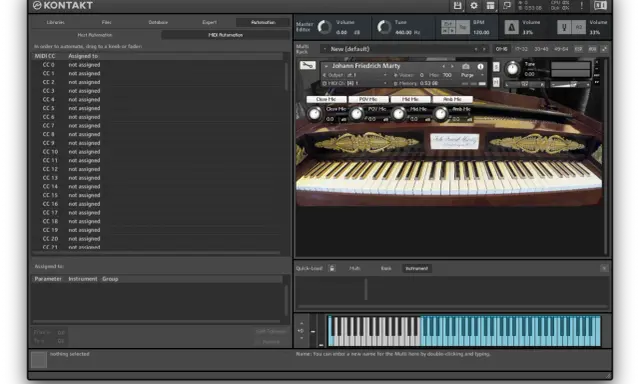
Task: Show rack page 49-64
Action: tap(561, 49)
